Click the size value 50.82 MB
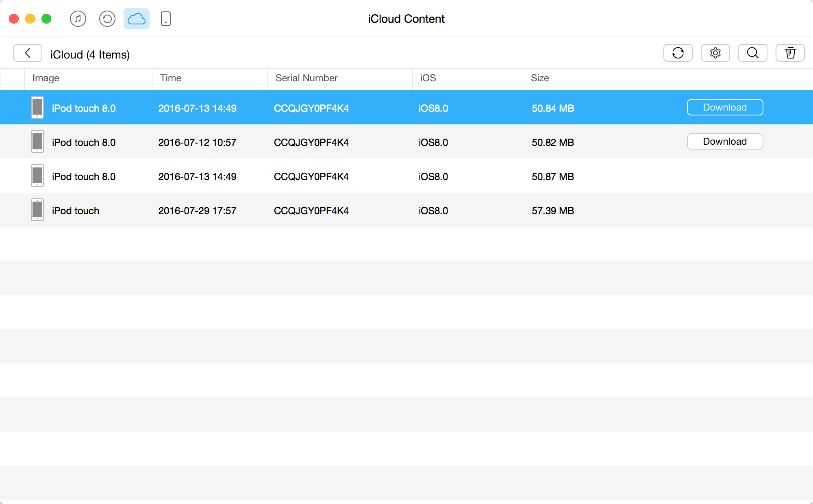The width and height of the screenshot is (813, 504). point(553,143)
